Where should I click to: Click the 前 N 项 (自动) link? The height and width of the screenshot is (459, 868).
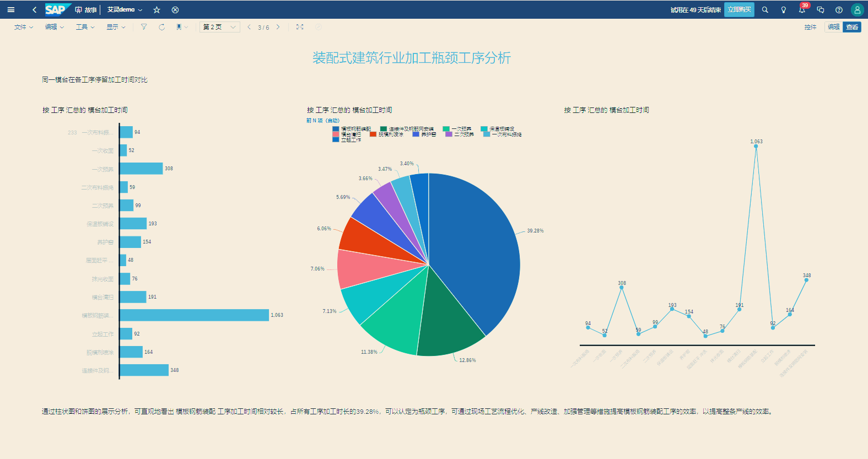(323, 120)
